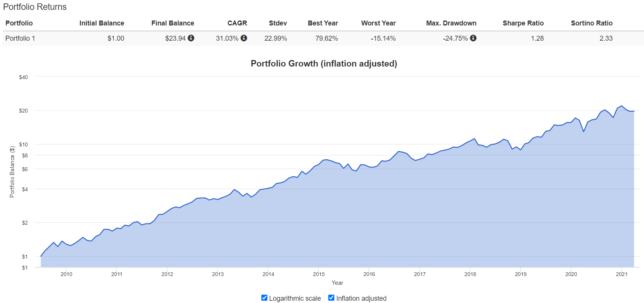The image size is (644, 303).
Task: Disable the Inflation adjusted checkbox
Action: 331,298
